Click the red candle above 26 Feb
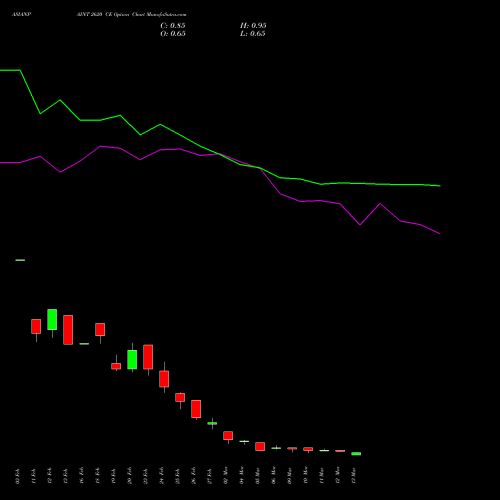This screenshot has width=500, height=500. click(x=196, y=409)
